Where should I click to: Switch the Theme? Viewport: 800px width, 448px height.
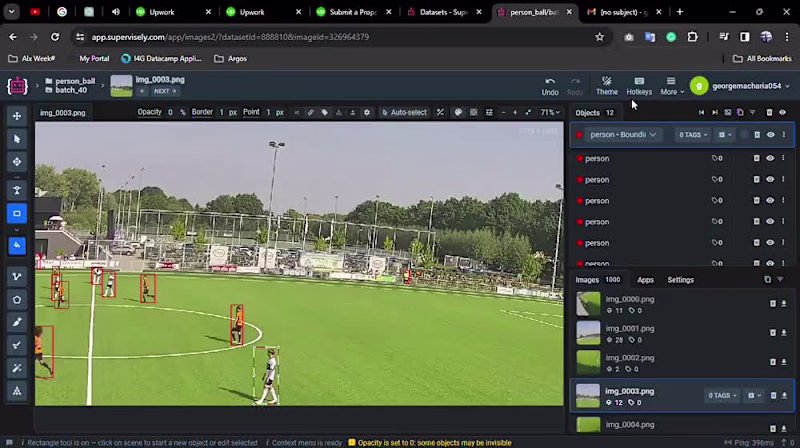pos(607,86)
